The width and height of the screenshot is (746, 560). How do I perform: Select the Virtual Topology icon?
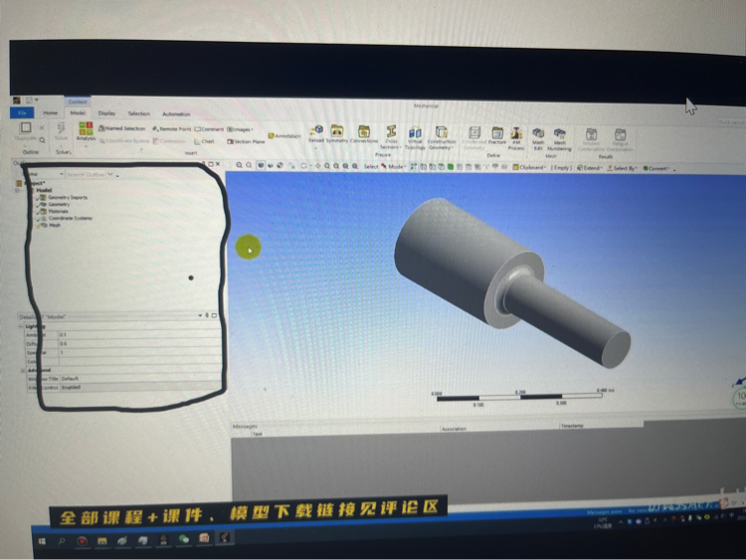pyautogui.click(x=415, y=135)
